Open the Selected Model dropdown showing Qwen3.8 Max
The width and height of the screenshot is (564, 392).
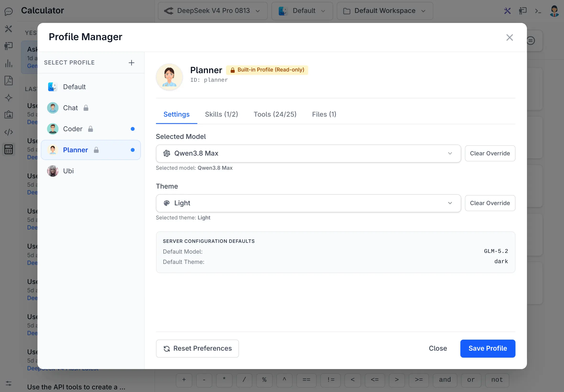pos(308,153)
